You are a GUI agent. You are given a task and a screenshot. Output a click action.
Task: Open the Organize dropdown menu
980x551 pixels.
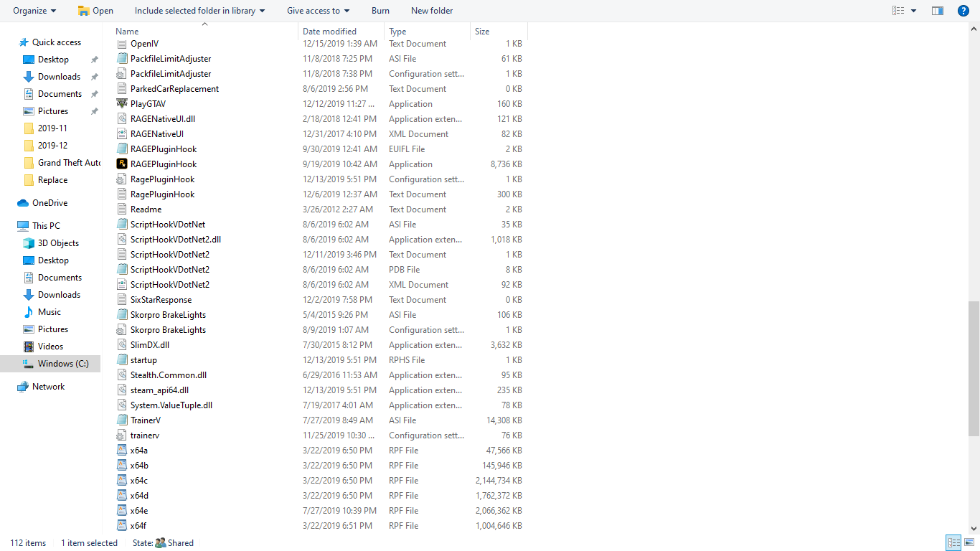34,11
